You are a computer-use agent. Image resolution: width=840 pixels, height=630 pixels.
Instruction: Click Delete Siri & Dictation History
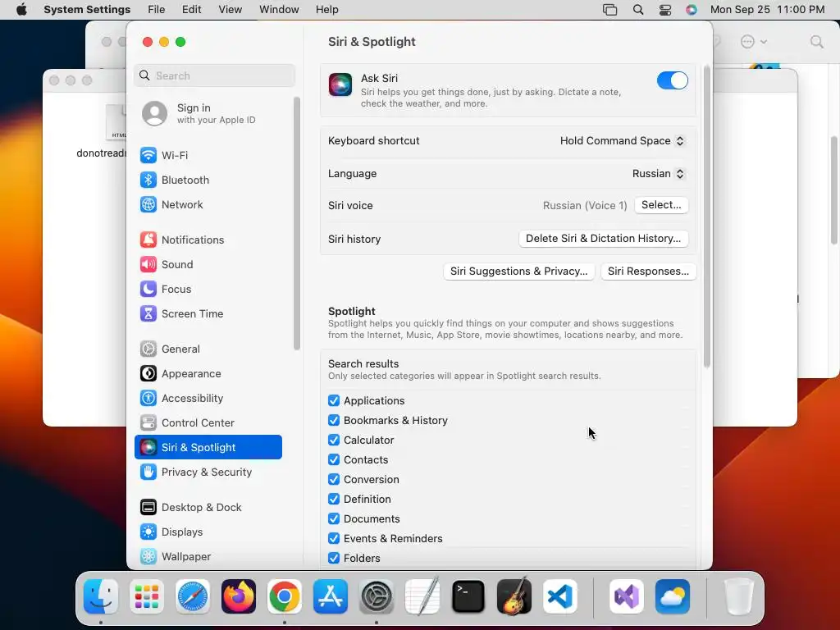pos(603,239)
